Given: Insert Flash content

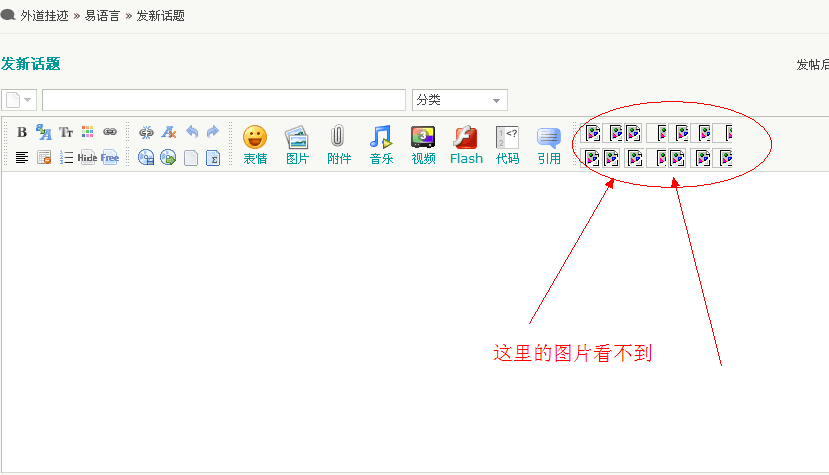Looking at the screenshot, I should pos(466,145).
